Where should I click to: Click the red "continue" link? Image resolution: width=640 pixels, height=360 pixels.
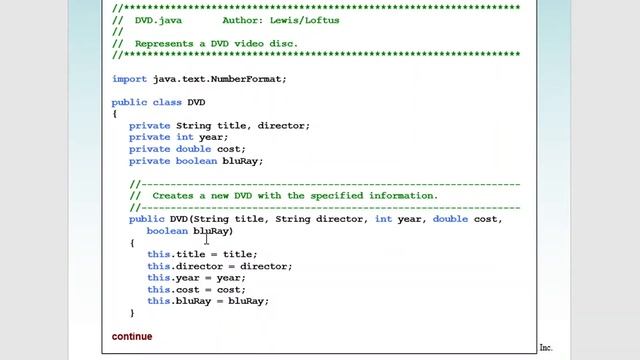[132, 336]
